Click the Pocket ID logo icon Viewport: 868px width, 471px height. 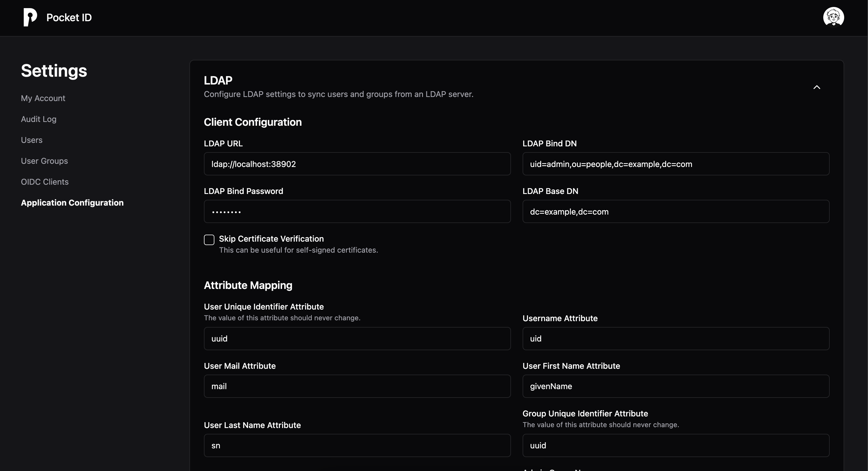(x=30, y=17)
